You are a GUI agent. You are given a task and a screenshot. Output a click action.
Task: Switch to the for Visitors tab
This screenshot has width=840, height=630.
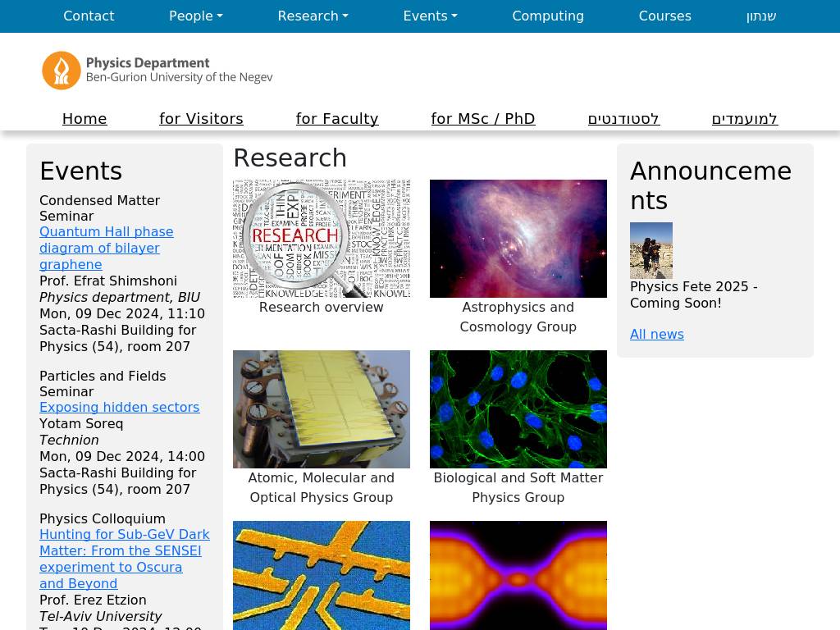(201, 119)
